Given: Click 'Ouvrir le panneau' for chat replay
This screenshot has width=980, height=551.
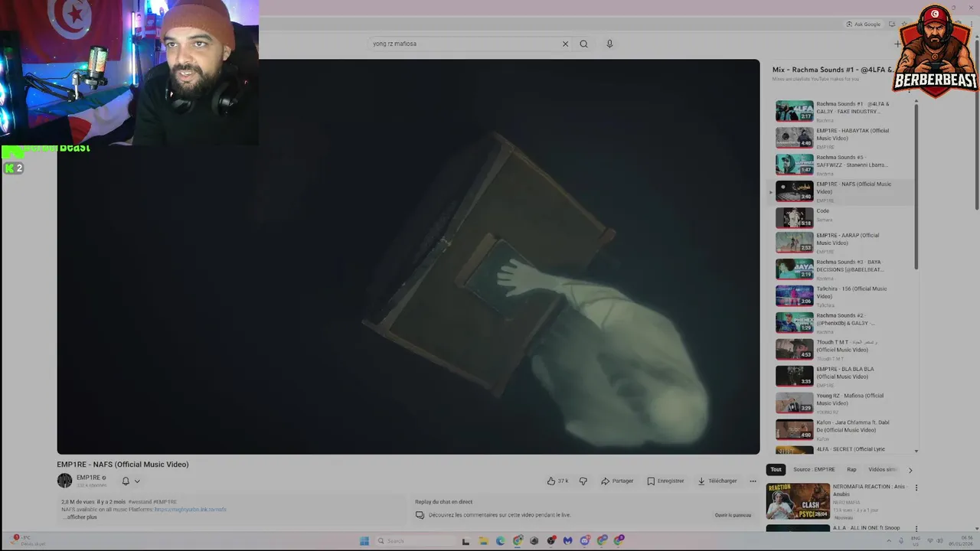Looking at the screenshot, I should tap(733, 515).
